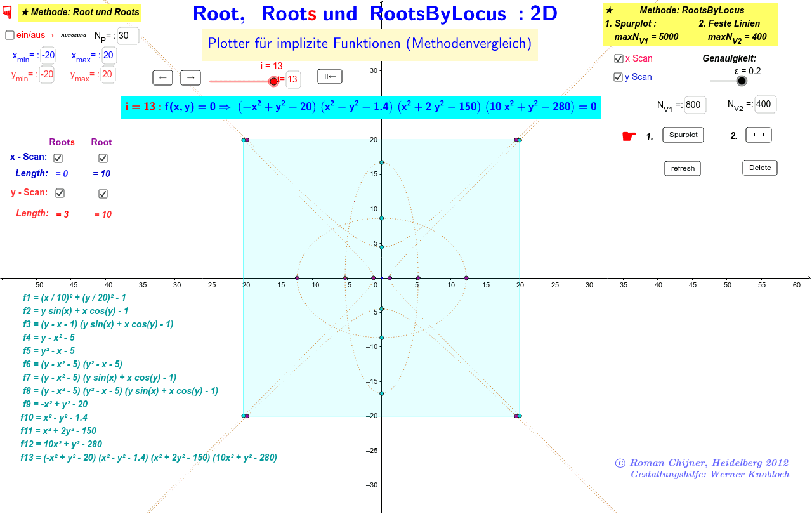Toggle the y Scan checkbox at top right

point(619,77)
